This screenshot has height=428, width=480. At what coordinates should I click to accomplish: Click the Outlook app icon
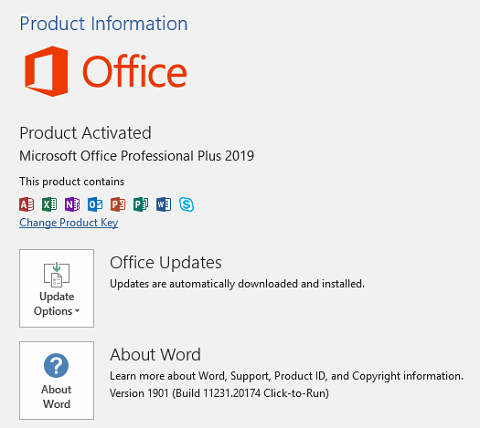95,204
